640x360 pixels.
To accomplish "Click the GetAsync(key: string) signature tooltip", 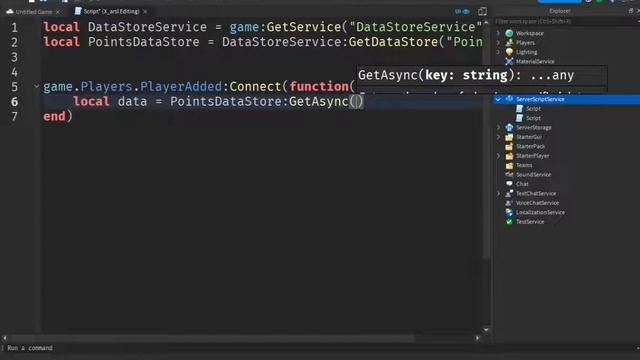I will click(x=482, y=75).
